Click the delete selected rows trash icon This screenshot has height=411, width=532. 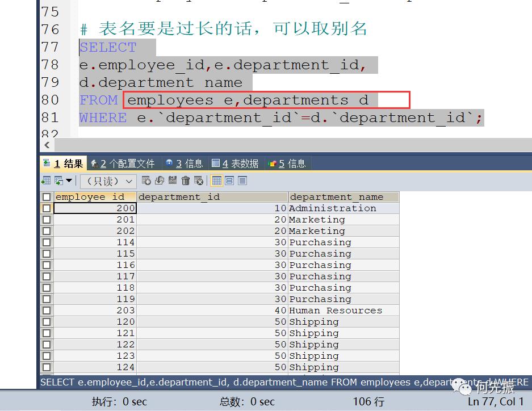(x=186, y=181)
